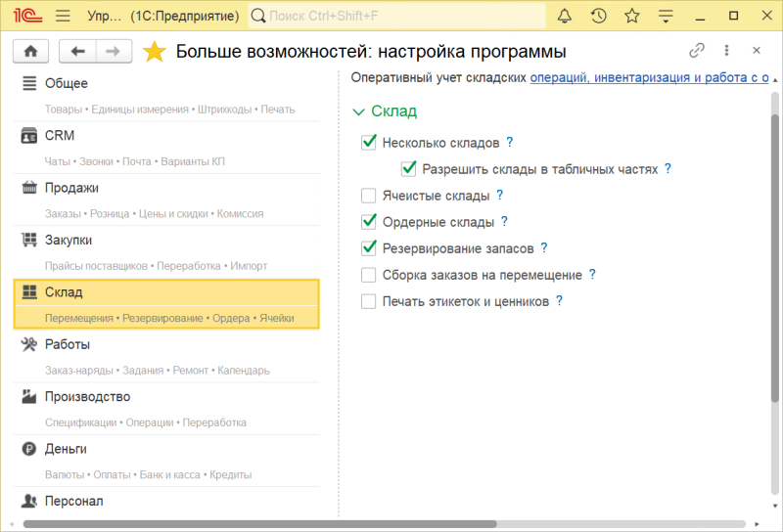Click the scroll right arrow
This screenshot has height=532, width=783.
[x=757, y=524]
